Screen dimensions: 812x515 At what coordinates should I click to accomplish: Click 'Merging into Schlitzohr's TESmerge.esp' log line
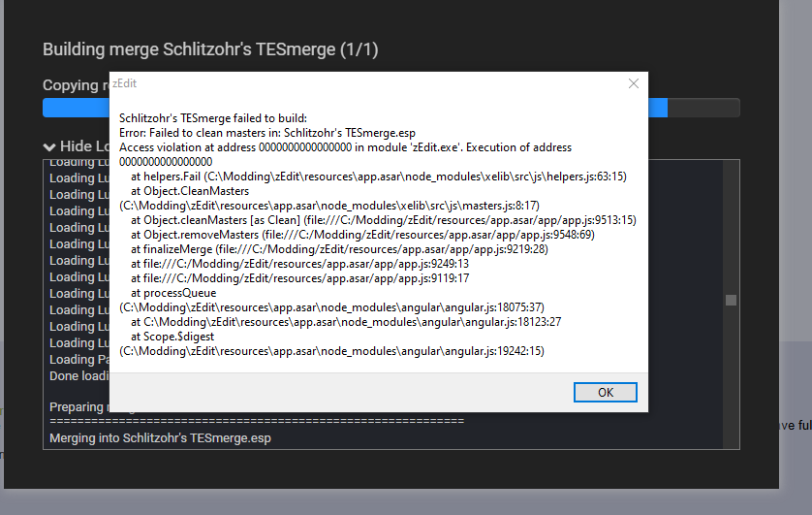tap(160, 438)
